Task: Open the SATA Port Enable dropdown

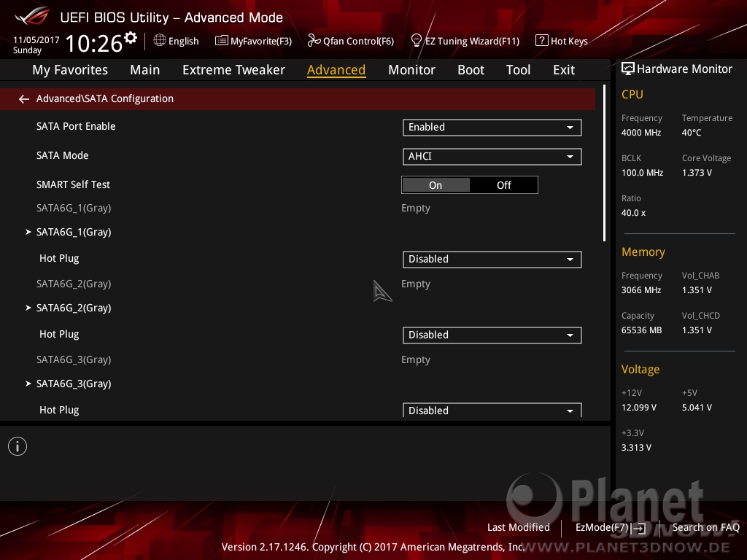Action: (492, 127)
